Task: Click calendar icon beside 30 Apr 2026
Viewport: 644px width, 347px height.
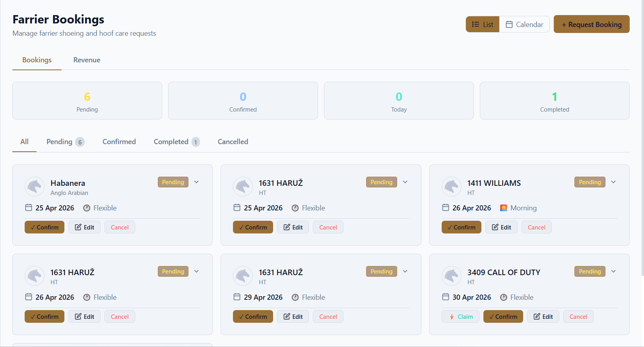Action: (x=446, y=297)
